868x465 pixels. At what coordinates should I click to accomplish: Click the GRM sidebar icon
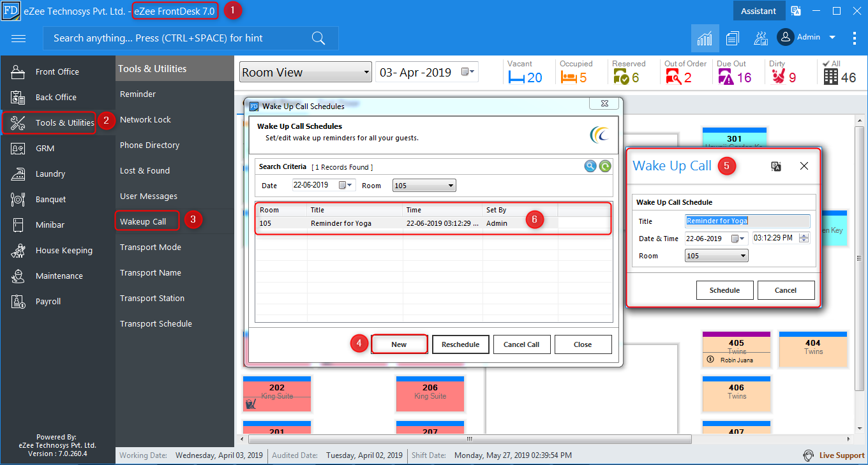18,148
